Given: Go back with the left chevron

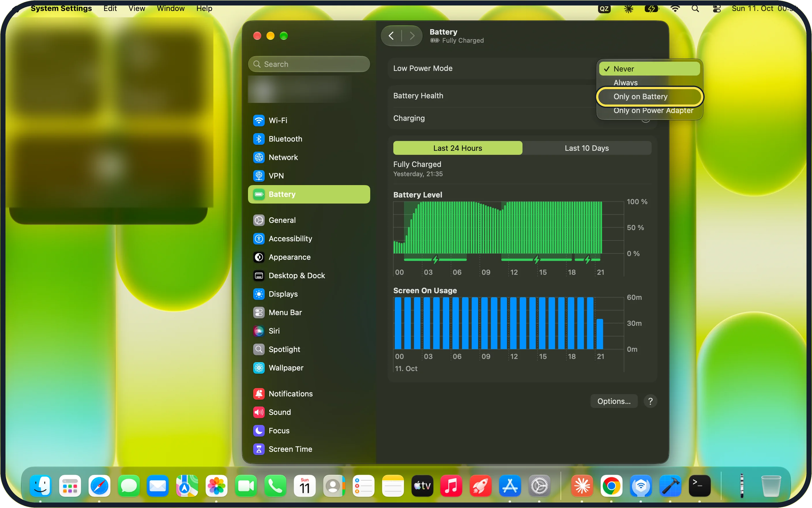Looking at the screenshot, I should 391,36.
